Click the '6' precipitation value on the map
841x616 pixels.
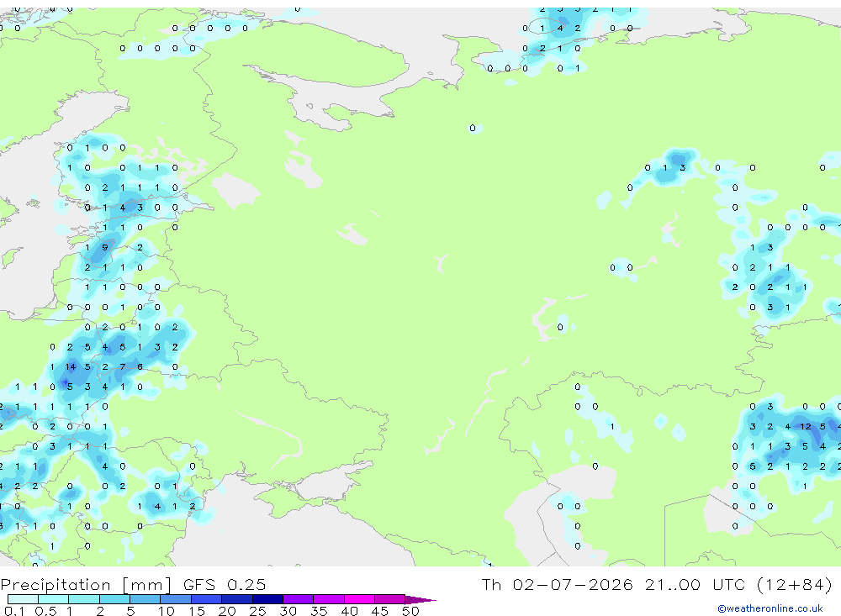140,366
